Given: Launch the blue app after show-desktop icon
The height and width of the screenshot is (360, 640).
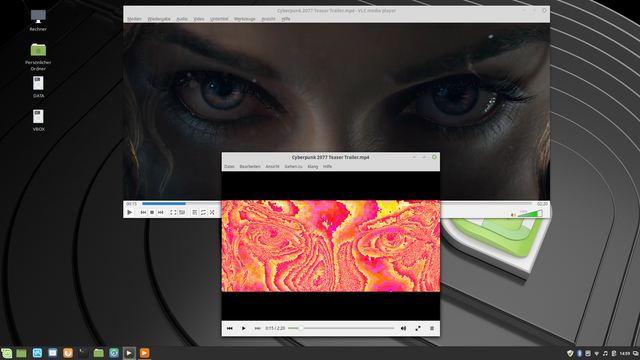Looking at the screenshot, I should point(37,353).
